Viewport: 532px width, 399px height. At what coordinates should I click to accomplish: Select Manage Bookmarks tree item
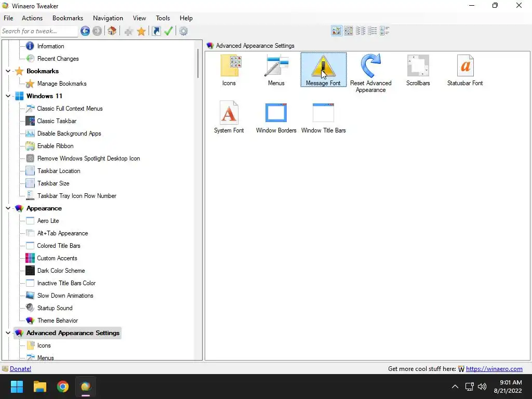click(x=62, y=84)
